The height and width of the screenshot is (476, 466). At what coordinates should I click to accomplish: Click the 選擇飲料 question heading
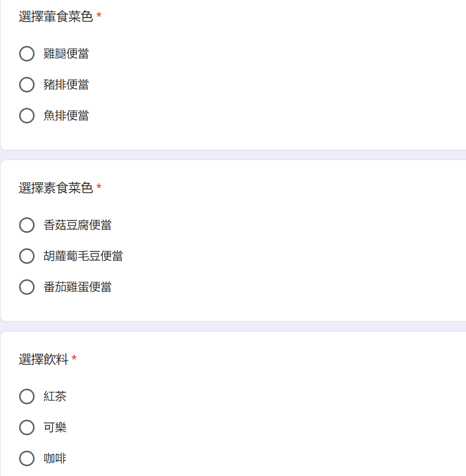tap(43, 360)
